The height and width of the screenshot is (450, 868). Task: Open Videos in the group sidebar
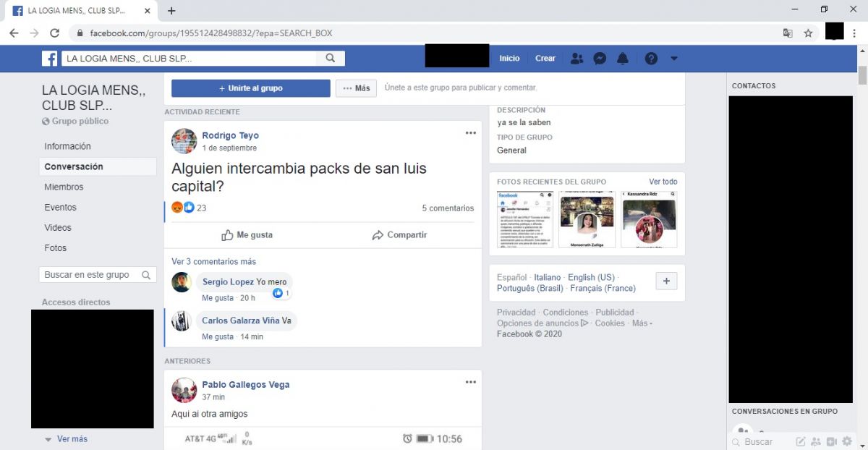click(x=58, y=227)
